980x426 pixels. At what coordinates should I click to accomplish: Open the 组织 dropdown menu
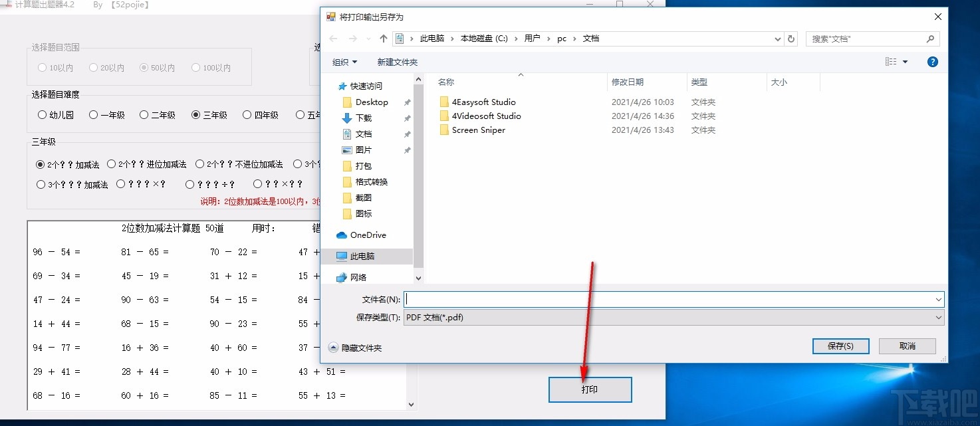[344, 61]
